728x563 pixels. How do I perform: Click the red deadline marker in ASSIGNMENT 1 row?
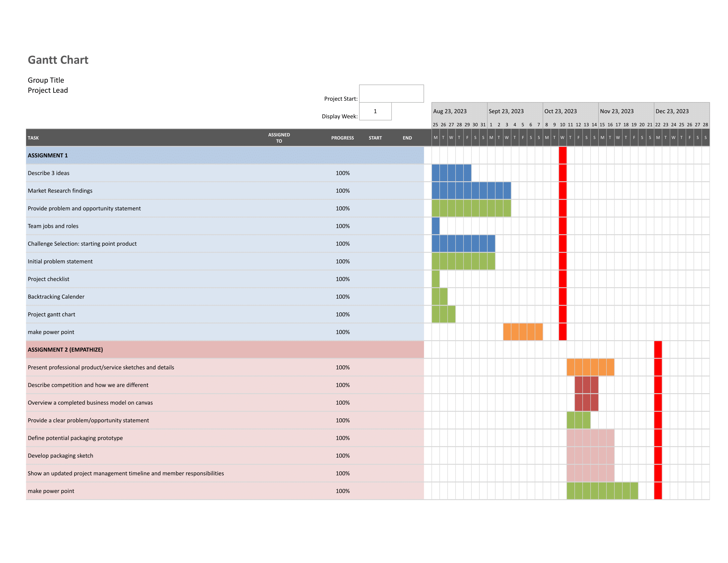pos(563,155)
